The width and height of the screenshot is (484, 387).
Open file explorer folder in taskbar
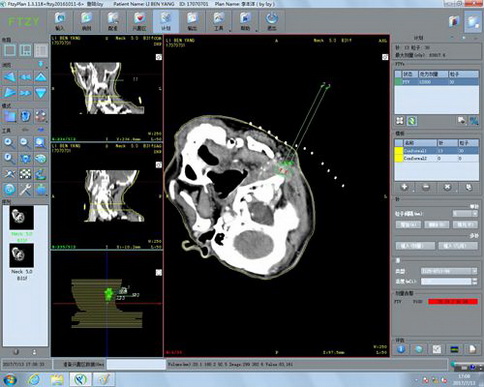point(57,380)
